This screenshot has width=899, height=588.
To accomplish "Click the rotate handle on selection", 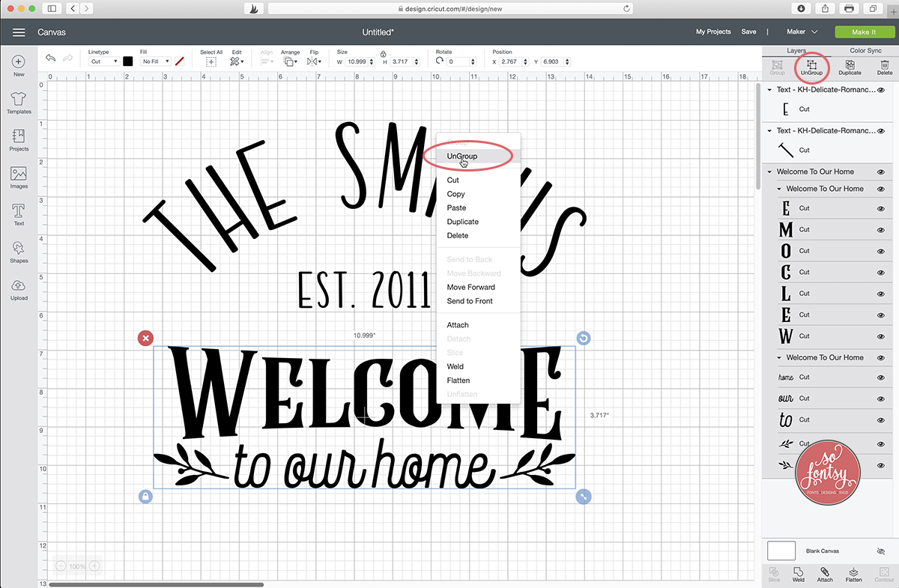I will click(584, 339).
